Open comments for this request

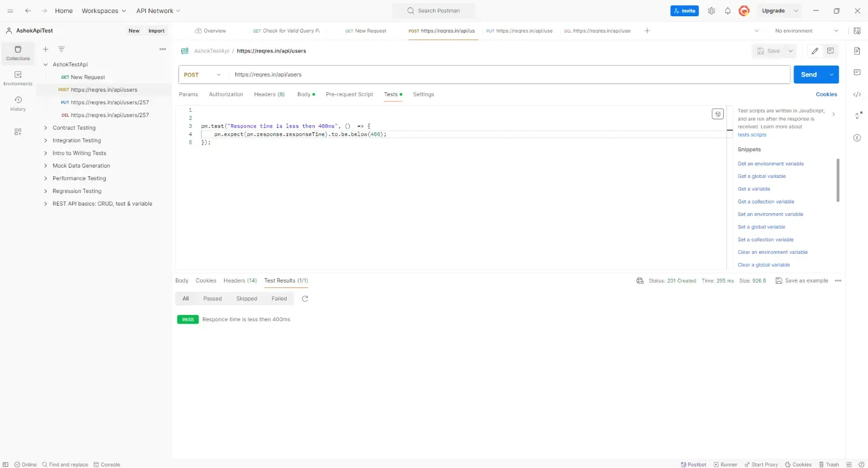coord(831,51)
